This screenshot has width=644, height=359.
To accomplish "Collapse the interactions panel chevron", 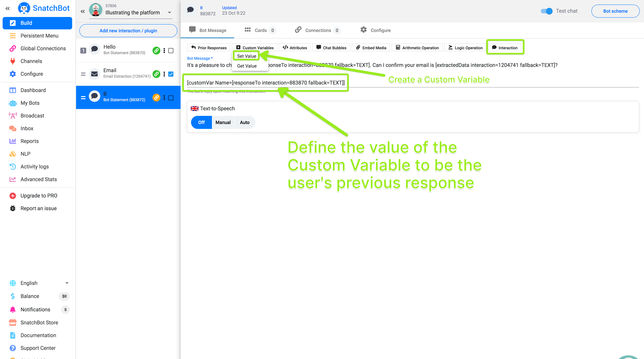I will tap(83, 11).
